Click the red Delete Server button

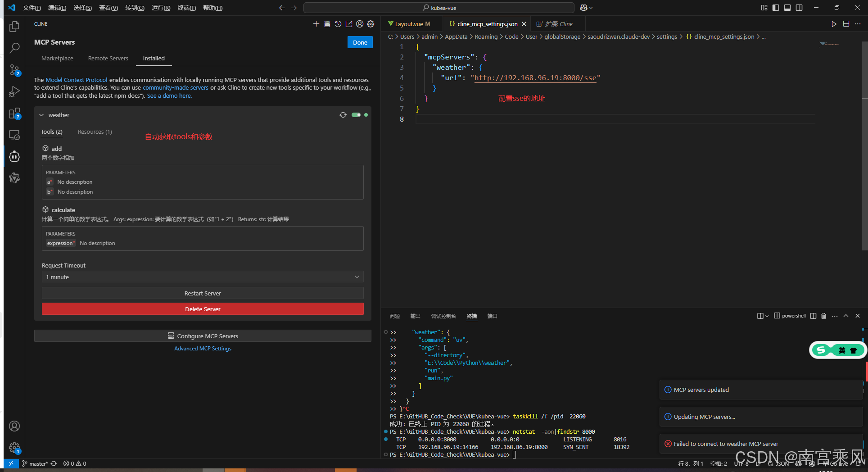[203, 309]
